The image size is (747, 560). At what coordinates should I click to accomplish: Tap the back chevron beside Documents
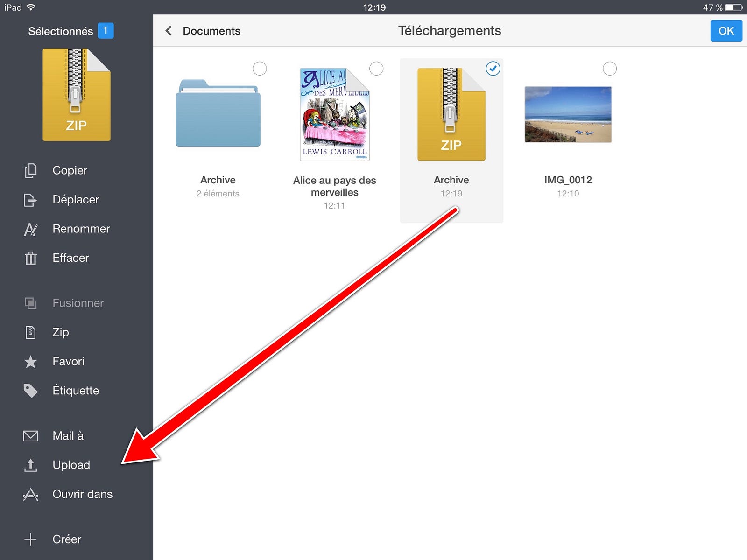(169, 31)
